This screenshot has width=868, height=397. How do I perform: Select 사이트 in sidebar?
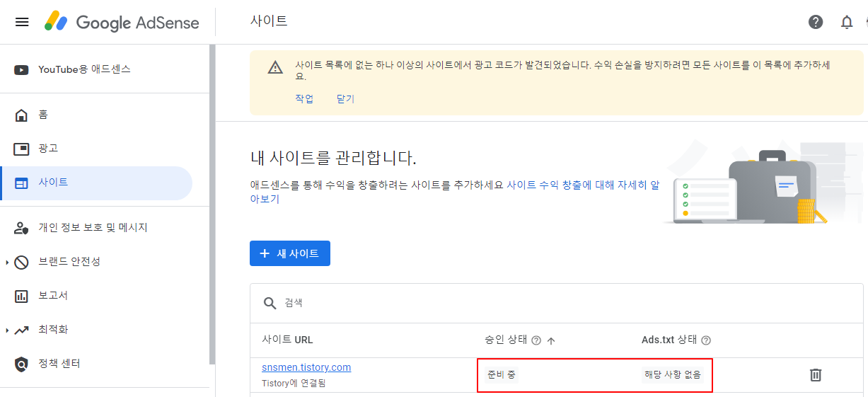click(x=96, y=183)
